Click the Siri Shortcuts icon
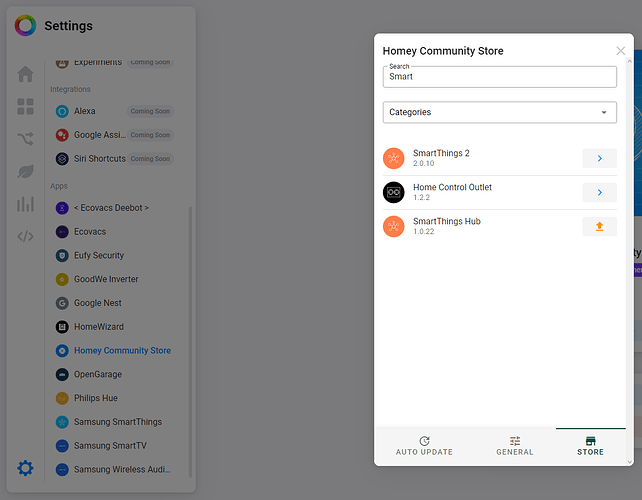Viewport: 642px width, 500px height. (62, 158)
